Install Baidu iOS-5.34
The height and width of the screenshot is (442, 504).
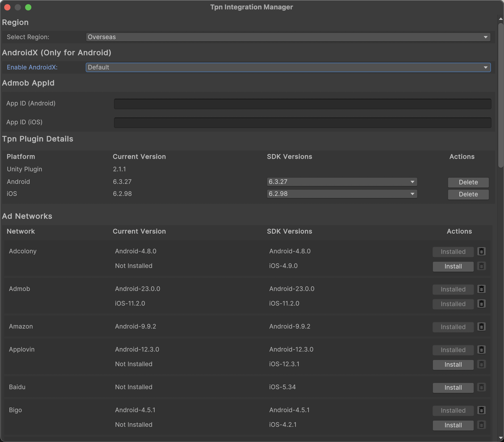pyautogui.click(x=453, y=388)
